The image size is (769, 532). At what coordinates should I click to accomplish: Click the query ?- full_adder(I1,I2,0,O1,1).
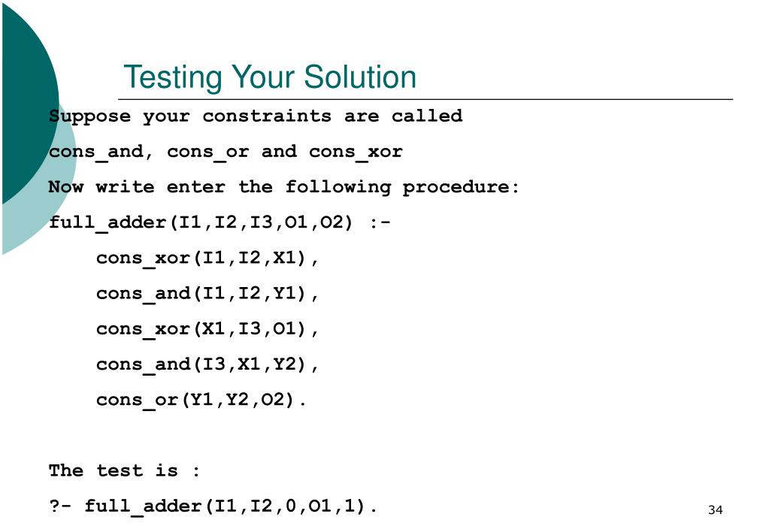point(213,506)
